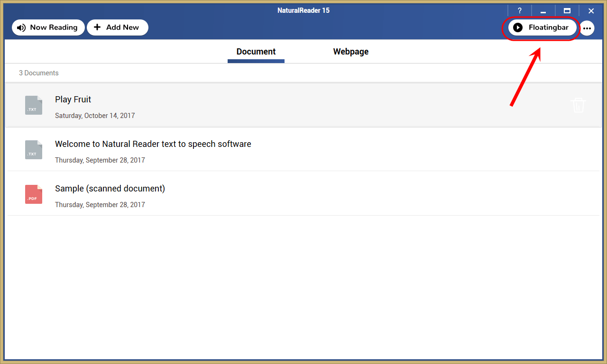Click the Add New button

point(118,27)
